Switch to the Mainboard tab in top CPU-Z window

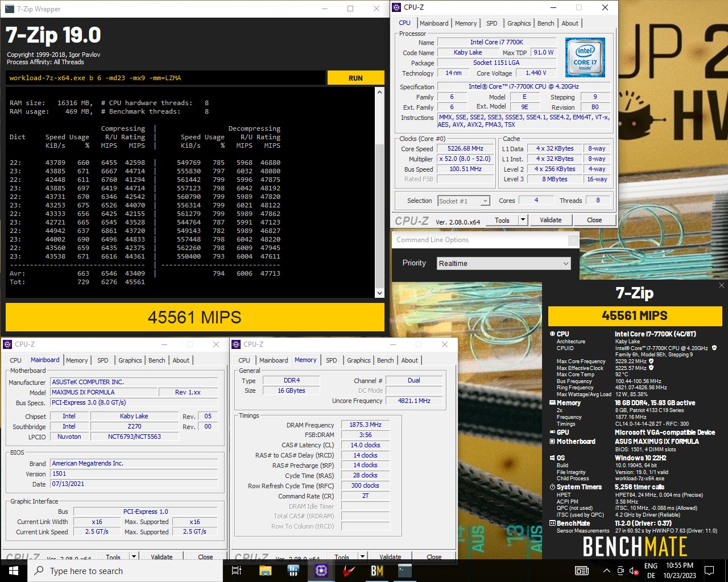click(434, 23)
